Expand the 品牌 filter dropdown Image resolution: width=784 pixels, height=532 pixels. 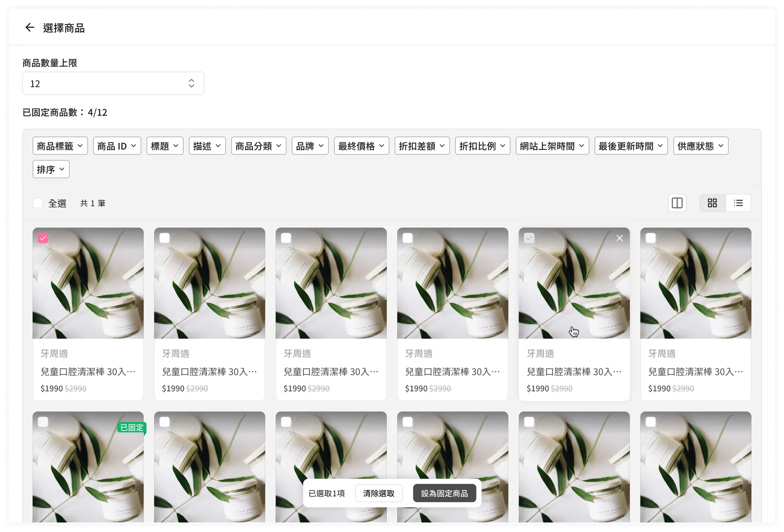[310, 146]
